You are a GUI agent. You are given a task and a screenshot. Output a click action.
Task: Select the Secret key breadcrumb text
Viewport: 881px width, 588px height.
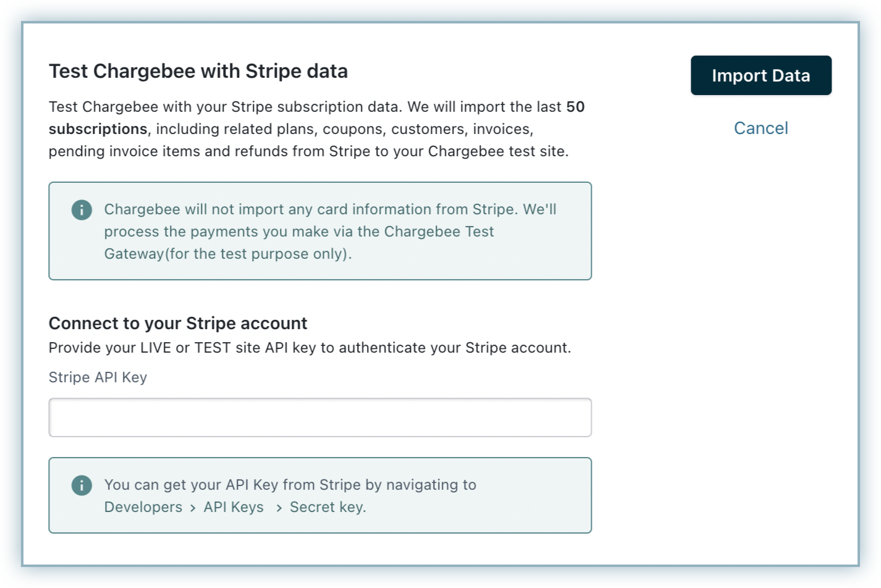[x=328, y=507]
